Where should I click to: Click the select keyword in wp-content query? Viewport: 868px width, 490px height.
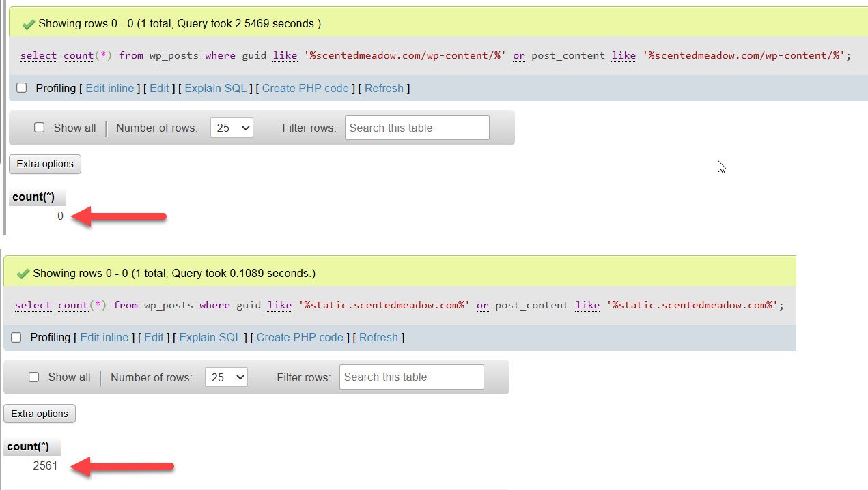38,55
